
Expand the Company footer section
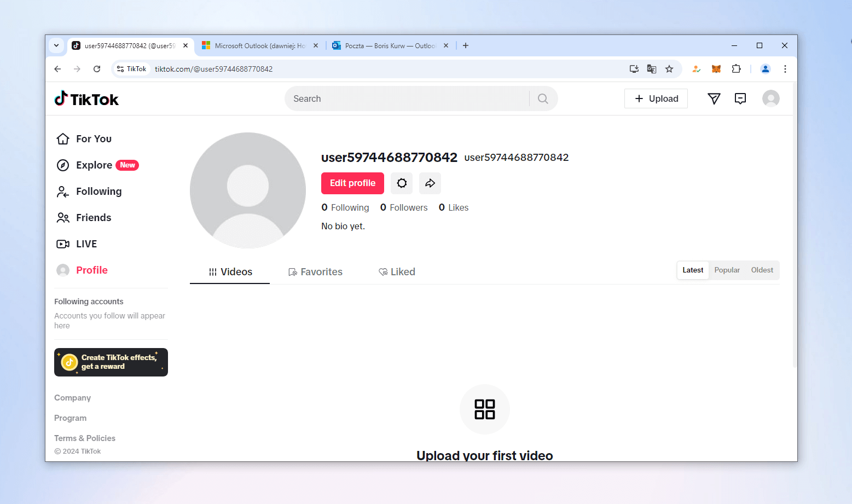pos(72,398)
